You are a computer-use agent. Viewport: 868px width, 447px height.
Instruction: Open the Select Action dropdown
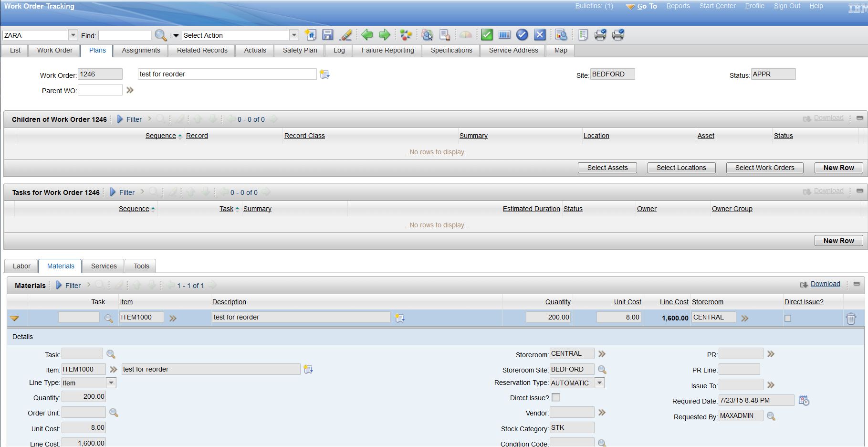pos(294,35)
